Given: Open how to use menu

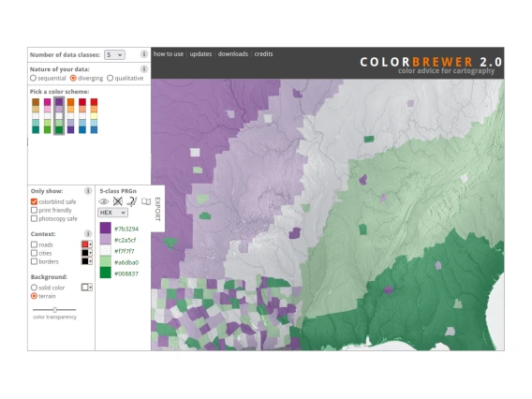Looking at the screenshot, I should [x=169, y=54].
